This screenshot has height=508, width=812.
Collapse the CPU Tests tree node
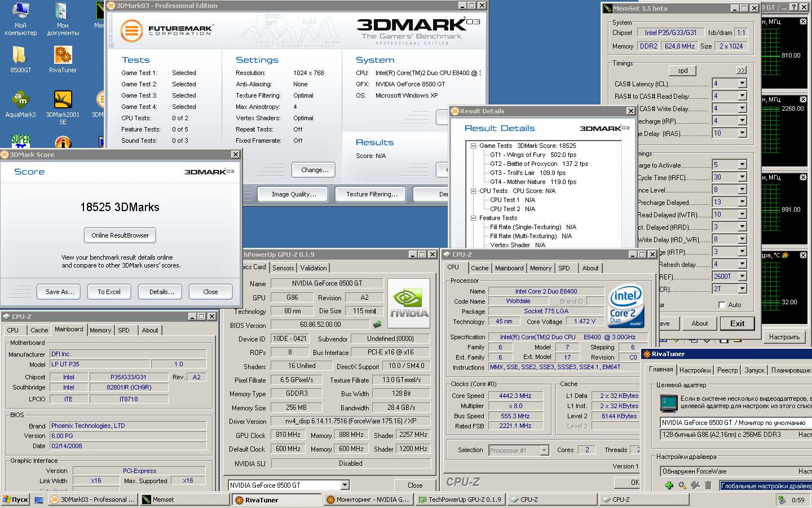coord(473,191)
